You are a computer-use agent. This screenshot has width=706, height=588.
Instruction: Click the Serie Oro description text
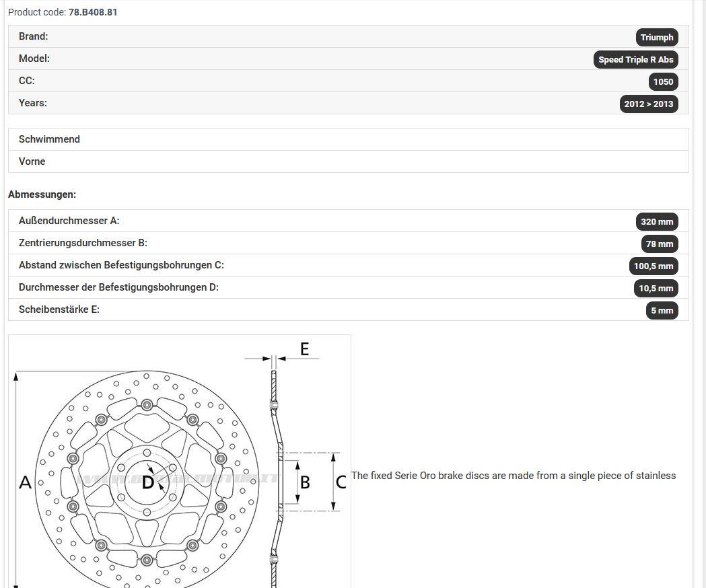click(x=514, y=476)
